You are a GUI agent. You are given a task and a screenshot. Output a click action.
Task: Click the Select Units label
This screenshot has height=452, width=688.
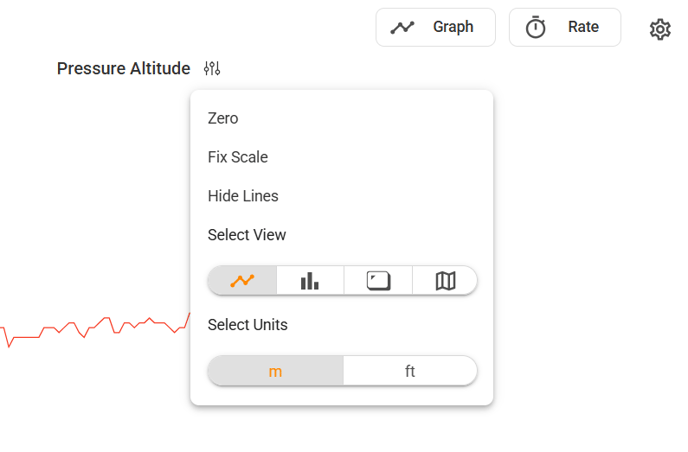coord(248,325)
